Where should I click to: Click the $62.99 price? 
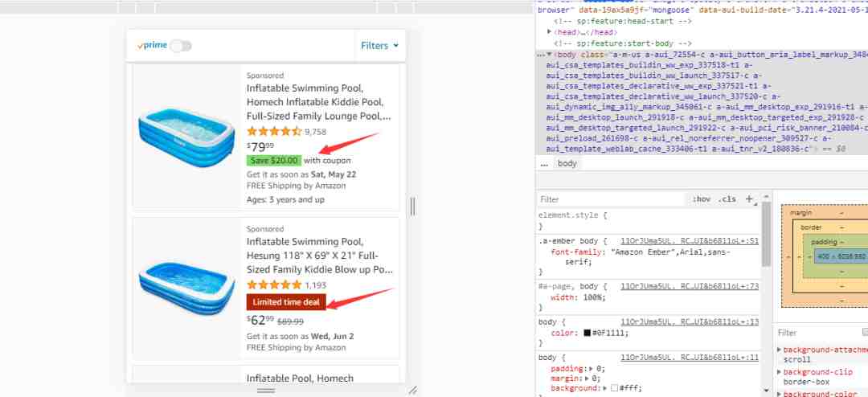coord(260,320)
